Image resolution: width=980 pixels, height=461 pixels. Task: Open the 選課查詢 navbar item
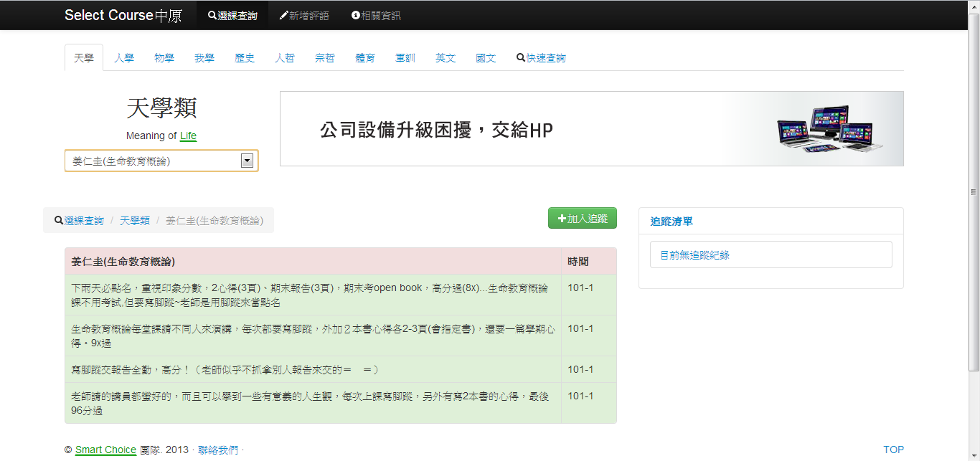pos(232,15)
